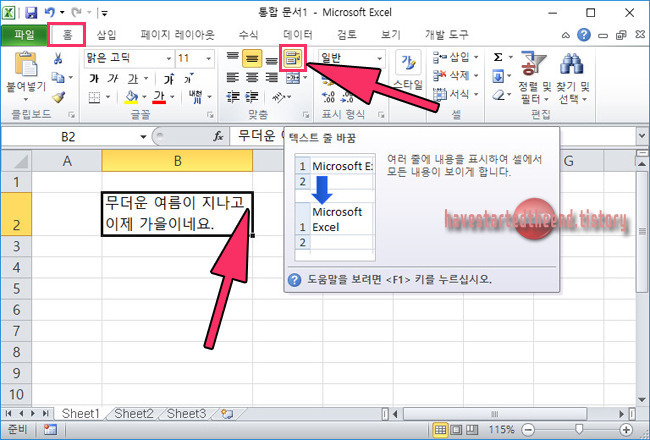Open the Data (데이터) tab
Screen dimensions: 650x440
[298, 35]
